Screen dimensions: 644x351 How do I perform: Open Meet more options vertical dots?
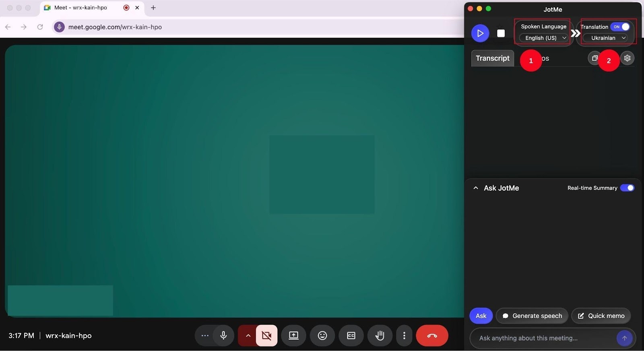(404, 336)
